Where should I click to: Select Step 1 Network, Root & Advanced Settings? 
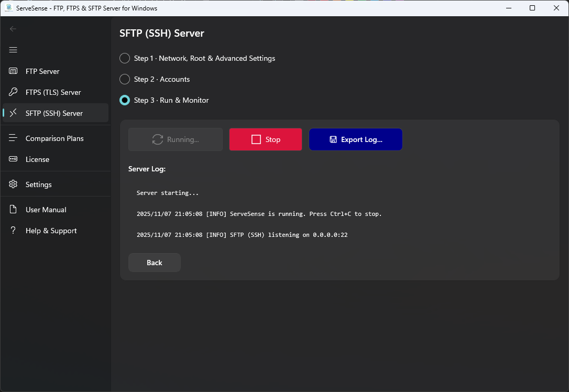(x=198, y=59)
